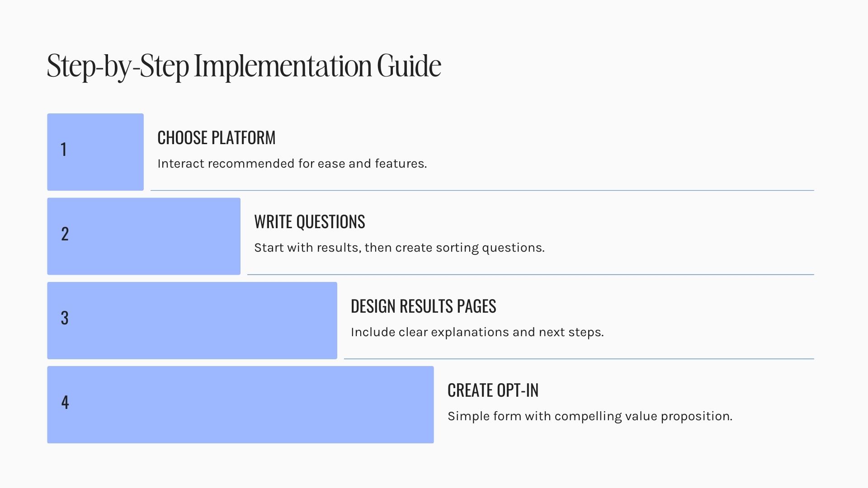
Task: Click the number 4 label
Action: [65, 403]
